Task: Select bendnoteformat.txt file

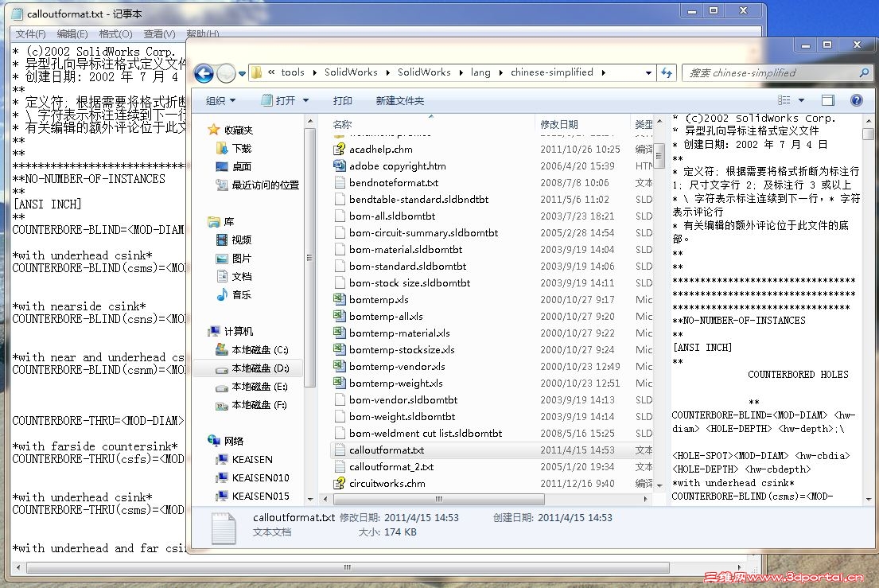Action: pos(394,183)
